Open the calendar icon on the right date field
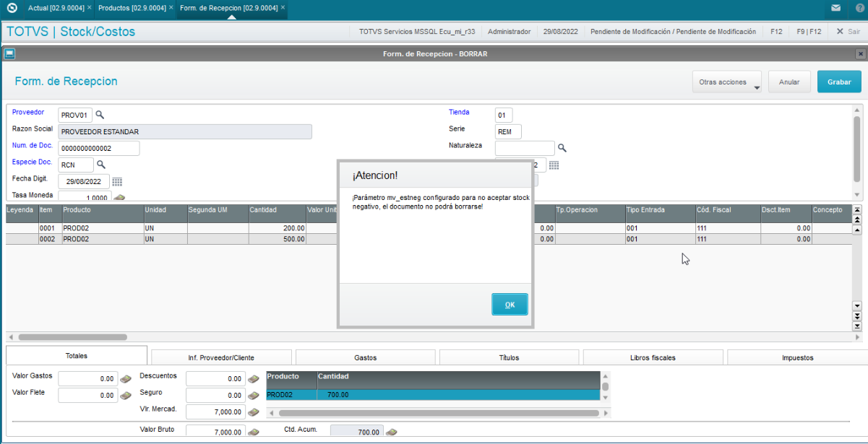 554,165
